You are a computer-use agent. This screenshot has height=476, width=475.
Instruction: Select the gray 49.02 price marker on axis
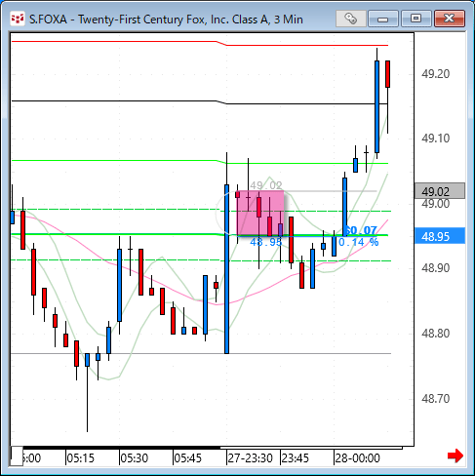coord(440,191)
